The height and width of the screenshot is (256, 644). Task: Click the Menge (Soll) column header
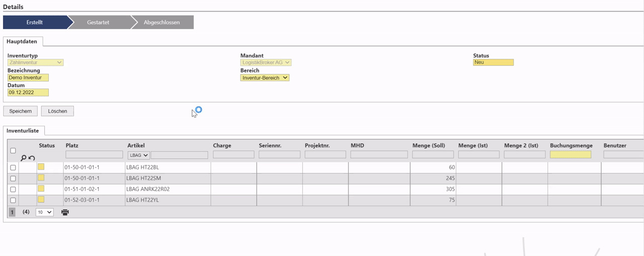click(x=429, y=146)
